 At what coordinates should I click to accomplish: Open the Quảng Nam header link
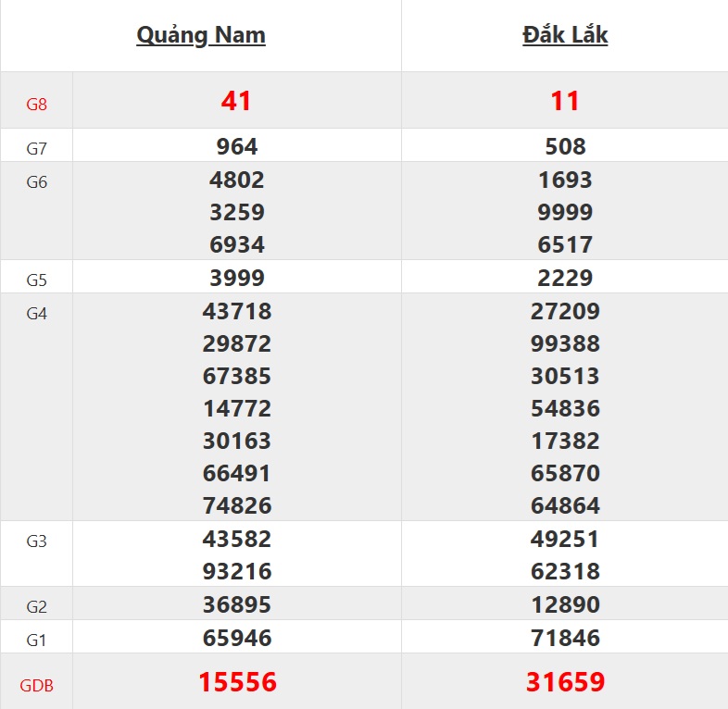pyautogui.click(x=201, y=35)
